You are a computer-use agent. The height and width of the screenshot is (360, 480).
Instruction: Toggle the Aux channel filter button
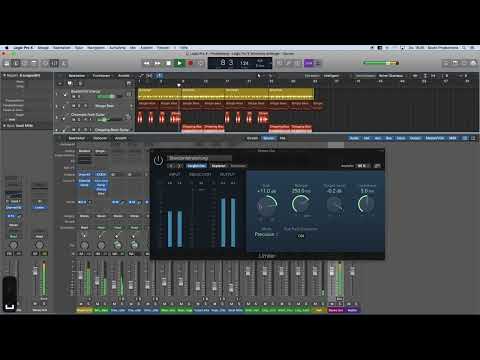pos(378,138)
